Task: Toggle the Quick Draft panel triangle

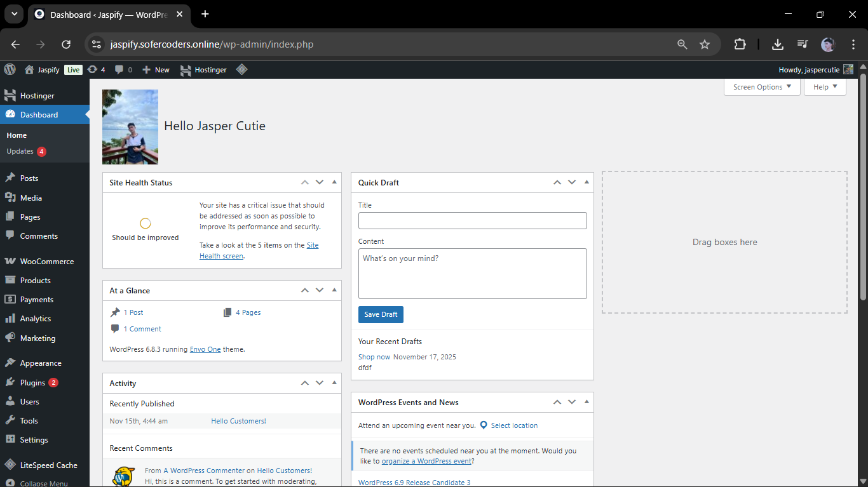Action: coord(587,182)
